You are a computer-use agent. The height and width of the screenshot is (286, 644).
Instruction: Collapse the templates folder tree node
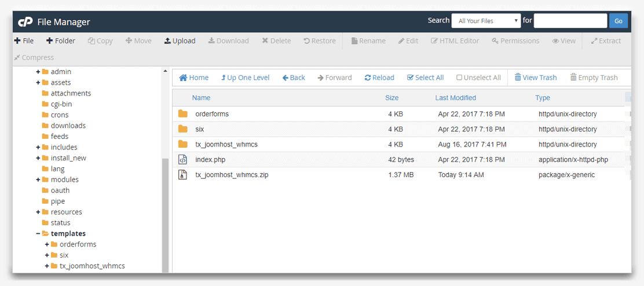coord(38,234)
